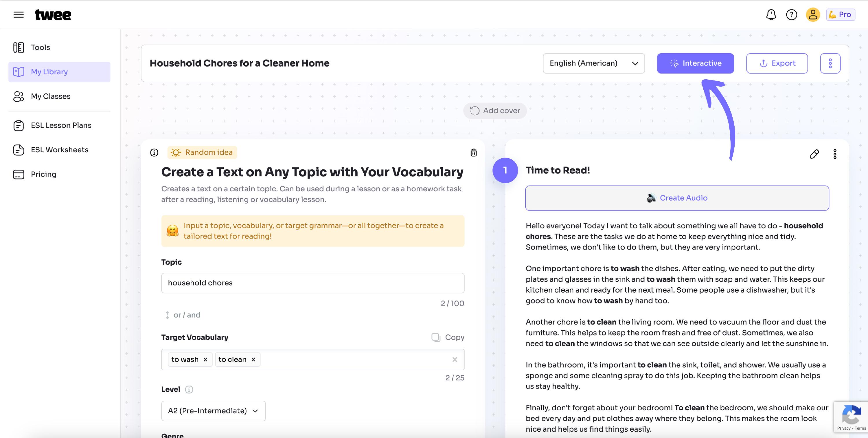The image size is (868, 438).
Task: Open the English (American) language dropdown
Action: coord(594,63)
